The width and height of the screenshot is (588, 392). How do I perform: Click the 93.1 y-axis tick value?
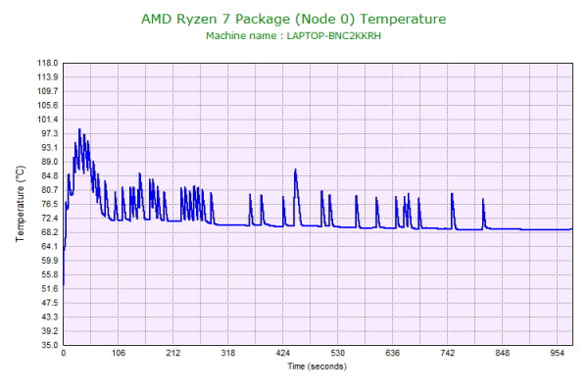click(x=50, y=148)
